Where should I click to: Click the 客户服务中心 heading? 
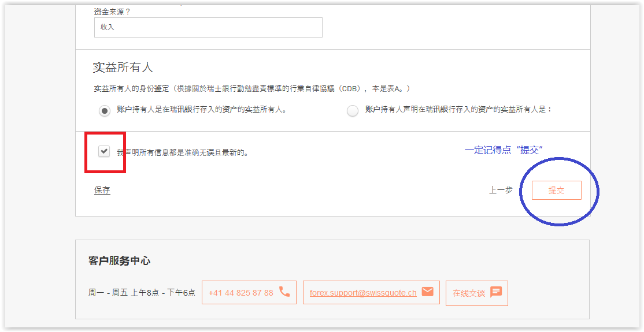pyautogui.click(x=119, y=261)
